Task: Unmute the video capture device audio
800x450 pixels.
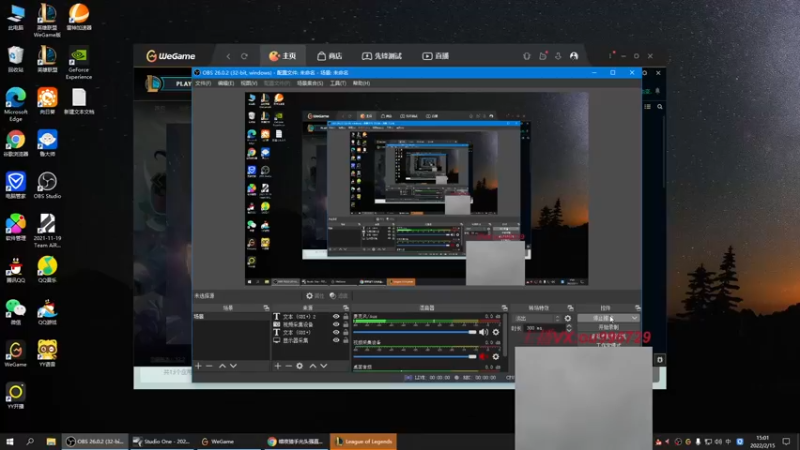Action: coord(483,356)
